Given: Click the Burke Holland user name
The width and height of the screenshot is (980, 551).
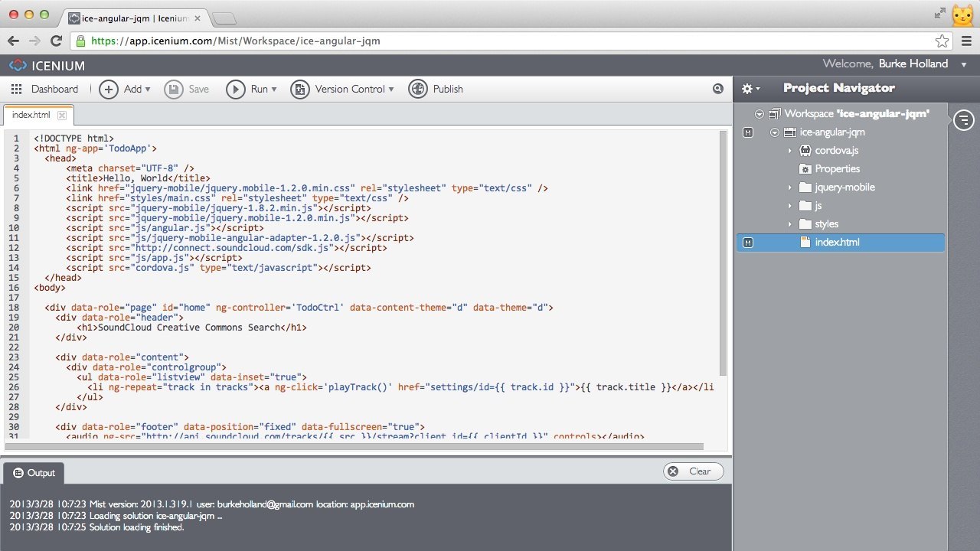Looking at the screenshot, I should (x=913, y=64).
